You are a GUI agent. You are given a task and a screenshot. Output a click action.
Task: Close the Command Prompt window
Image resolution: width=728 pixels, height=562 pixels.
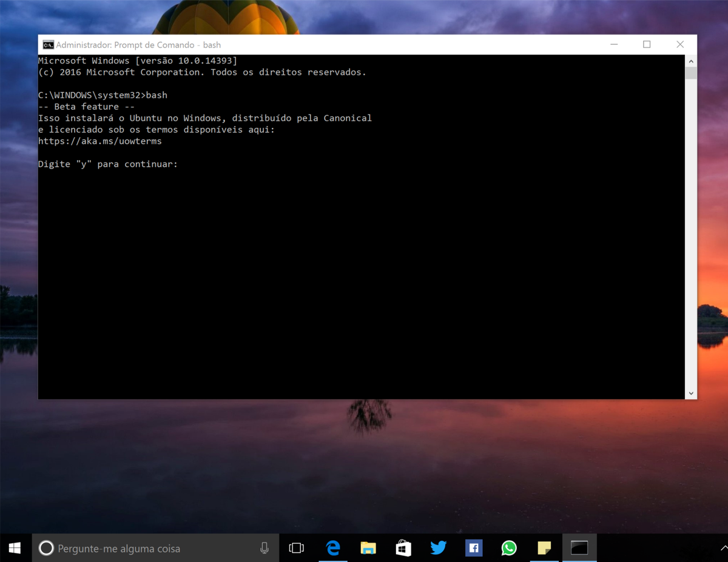(x=680, y=45)
